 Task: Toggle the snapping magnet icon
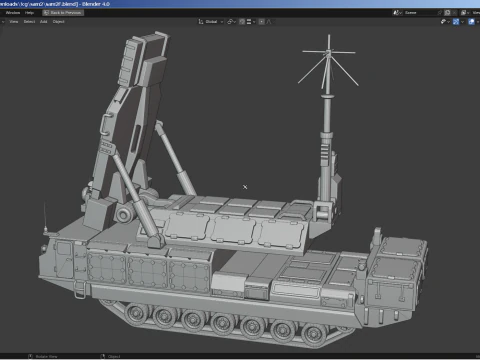[242, 22]
